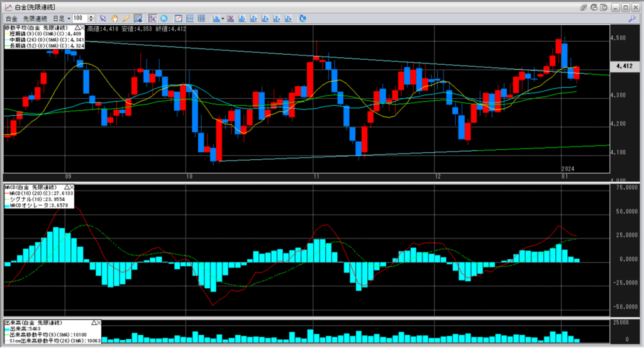Apply chart template 5 icon
The height and width of the screenshot is (348, 644).
click(288, 18)
